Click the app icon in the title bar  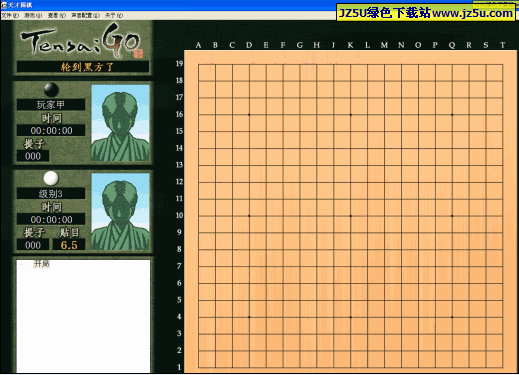[4, 5]
